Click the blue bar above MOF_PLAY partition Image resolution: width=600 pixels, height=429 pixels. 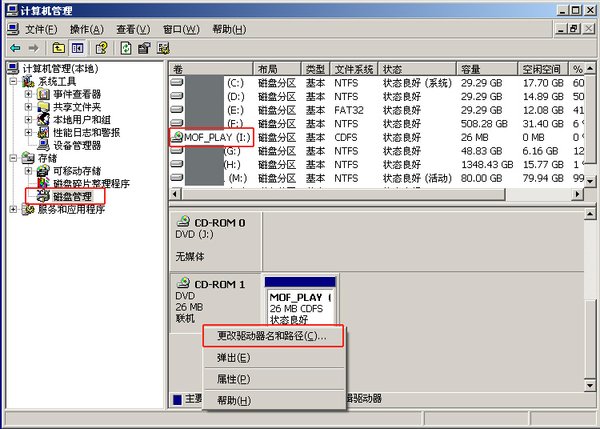click(300, 282)
